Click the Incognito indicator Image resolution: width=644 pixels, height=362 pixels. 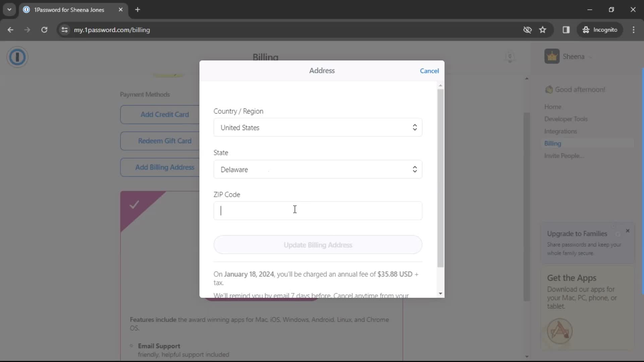(600, 30)
